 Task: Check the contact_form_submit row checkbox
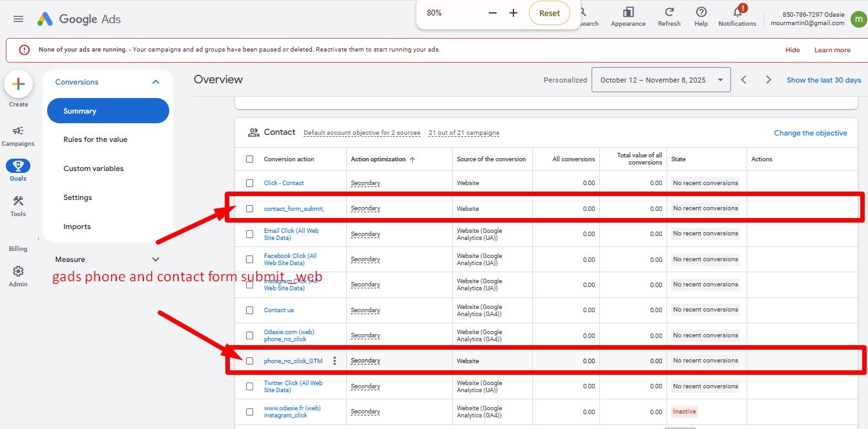(x=250, y=208)
